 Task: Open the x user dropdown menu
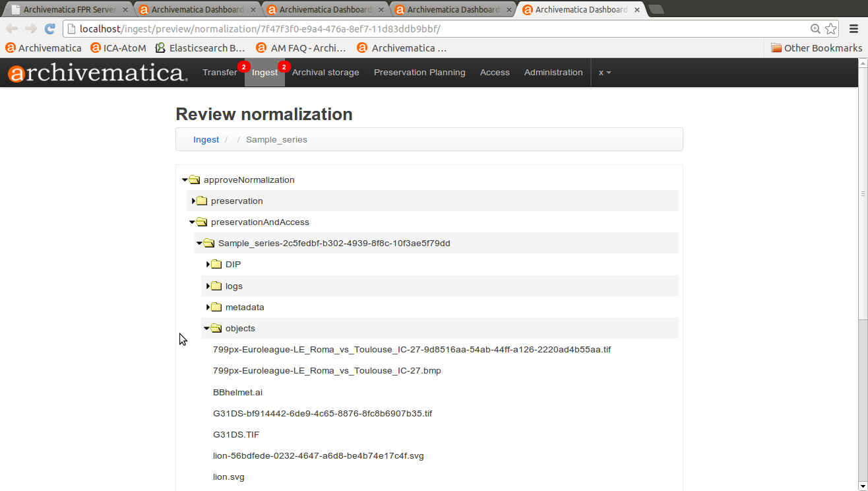604,73
